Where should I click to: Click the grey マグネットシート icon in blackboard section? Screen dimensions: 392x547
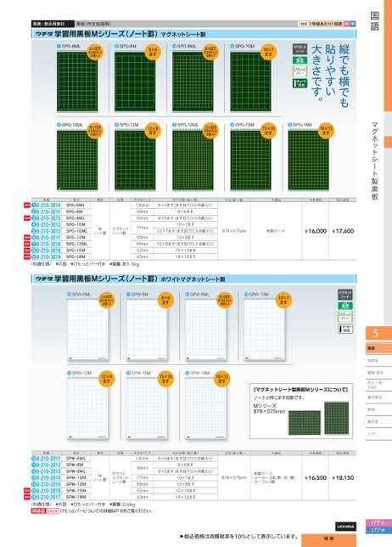coord(300,48)
